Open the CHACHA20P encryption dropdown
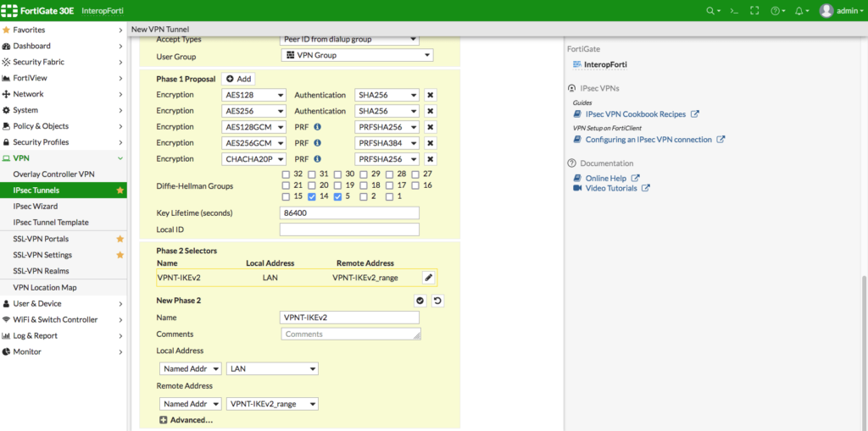 pyautogui.click(x=253, y=159)
